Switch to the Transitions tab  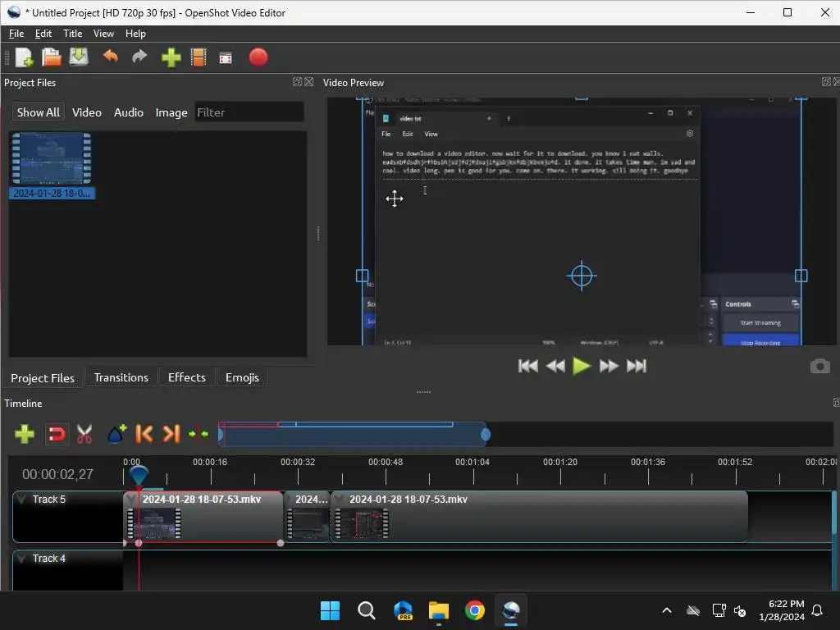click(x=121, y=377)
